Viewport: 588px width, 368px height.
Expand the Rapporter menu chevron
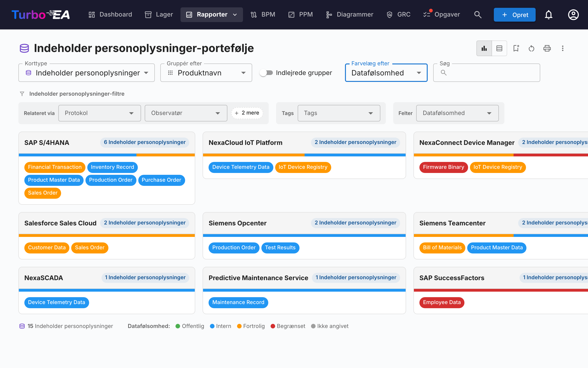pos(235,14)
